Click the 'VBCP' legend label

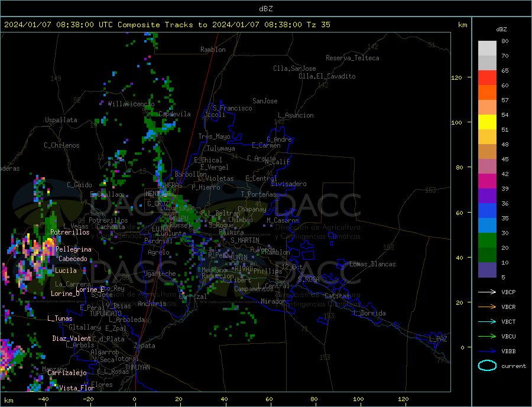coord(508,292)
